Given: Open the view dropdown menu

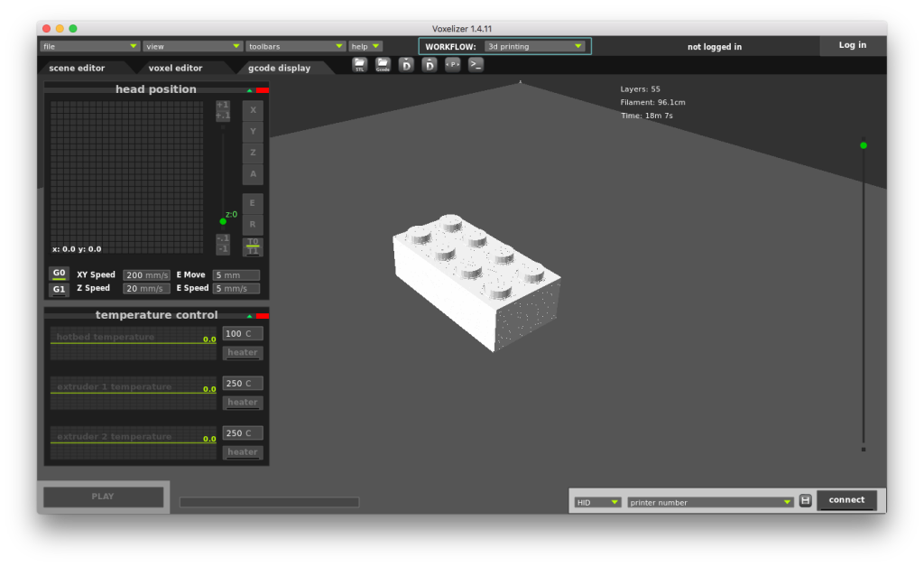Looking at the screenshot, I should [x=193, y=46].
